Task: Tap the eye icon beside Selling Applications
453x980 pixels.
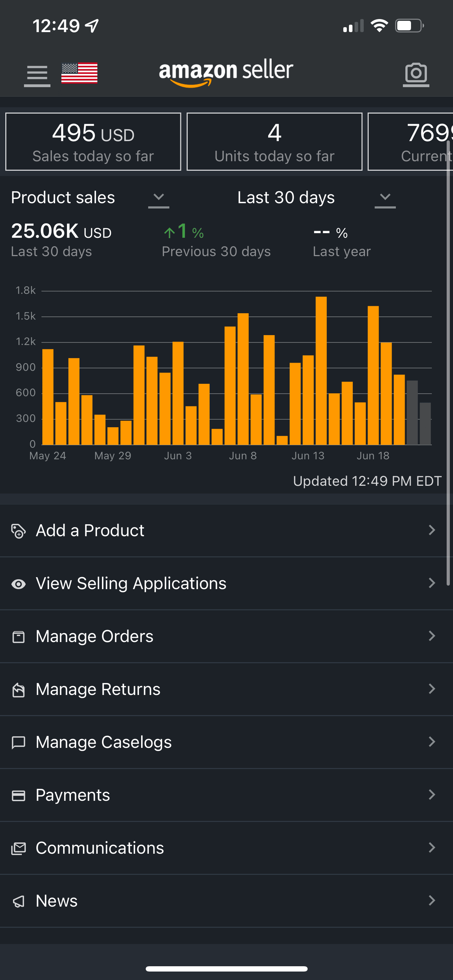Action: point(18,583)
